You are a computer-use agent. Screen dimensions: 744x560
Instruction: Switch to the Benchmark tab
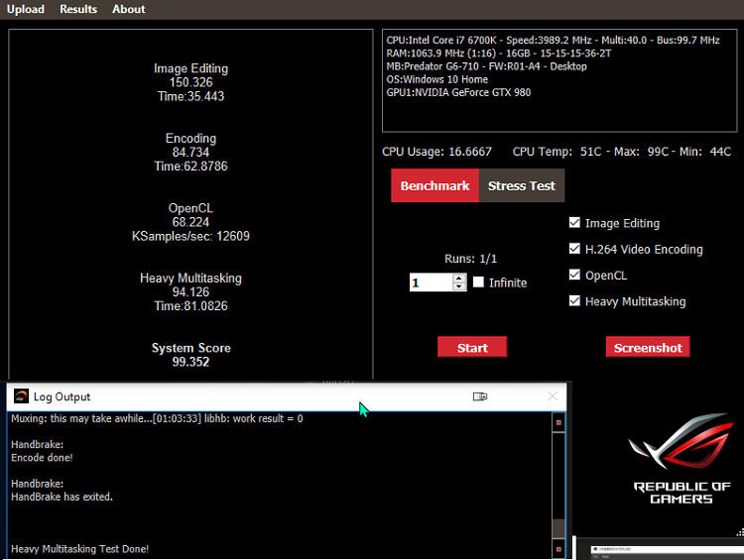[434, 185]
